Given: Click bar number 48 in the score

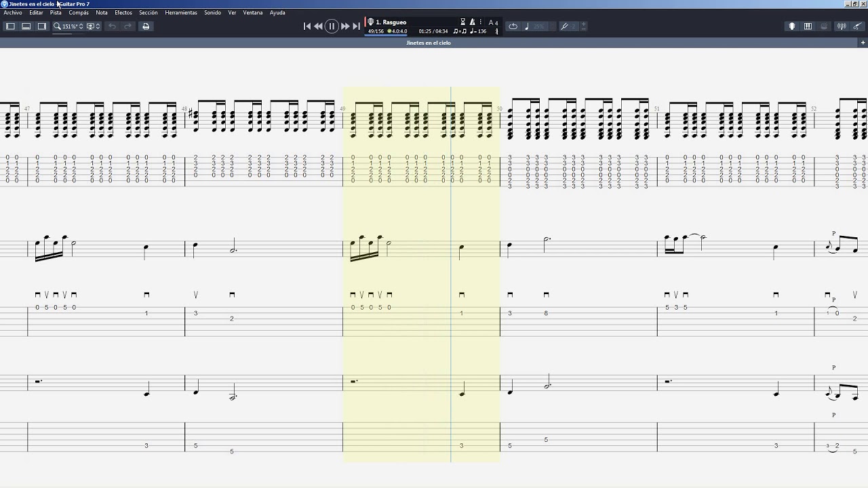Looking at the screenshot, I should 184,108.
